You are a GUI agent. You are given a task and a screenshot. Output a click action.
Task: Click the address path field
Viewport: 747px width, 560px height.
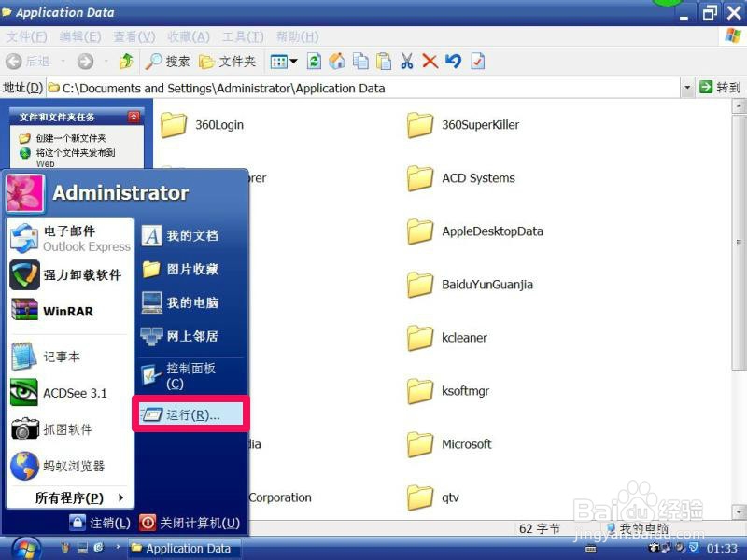(364, 88)
